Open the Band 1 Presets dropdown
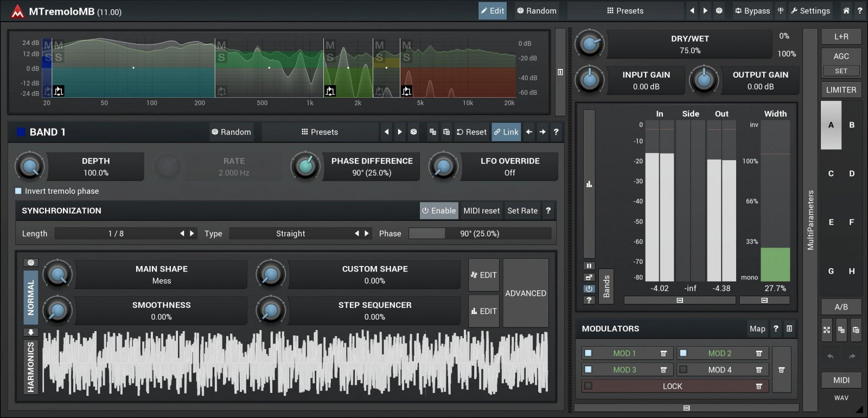The image size is (868, 418). [x=320, y=132]
